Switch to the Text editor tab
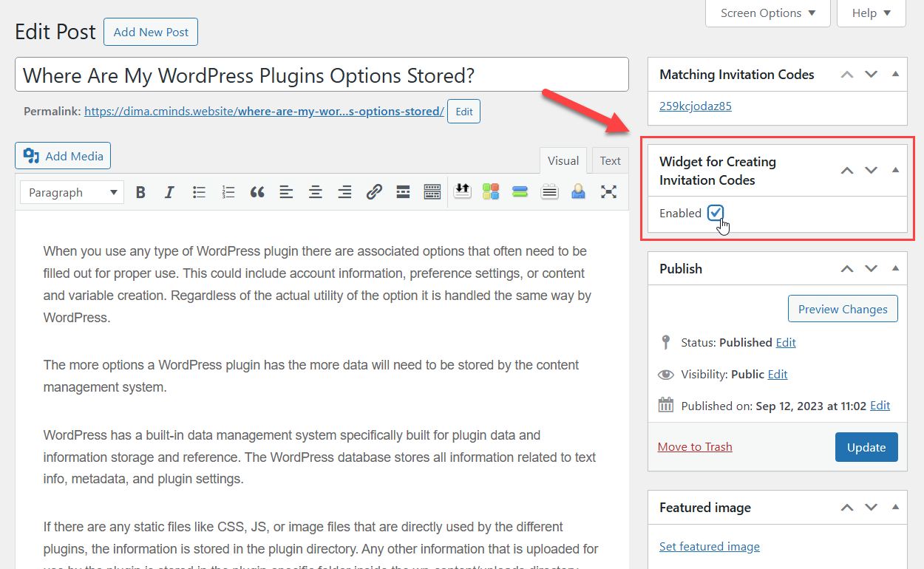Image resolution: width=924 pixels, height=569 pixels. pyautogui.click(x=611, y=160)
